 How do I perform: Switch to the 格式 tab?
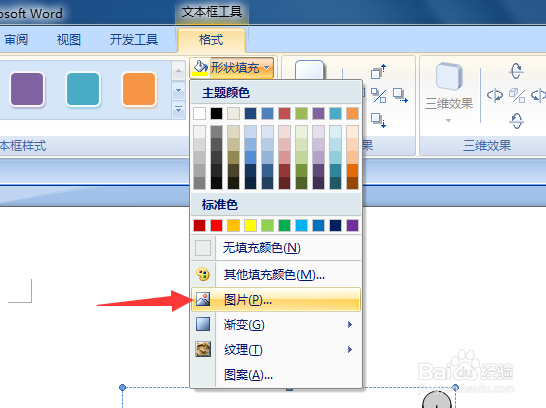click(x=211, y=40)
